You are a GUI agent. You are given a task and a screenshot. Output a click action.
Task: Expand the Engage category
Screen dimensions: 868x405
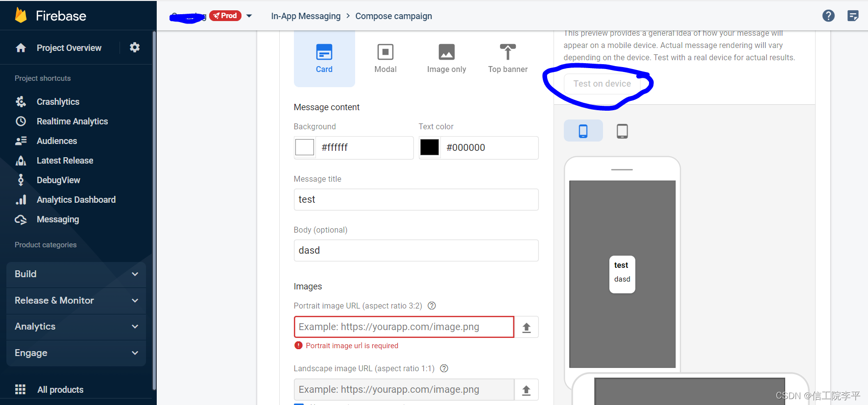pos(76,353)
